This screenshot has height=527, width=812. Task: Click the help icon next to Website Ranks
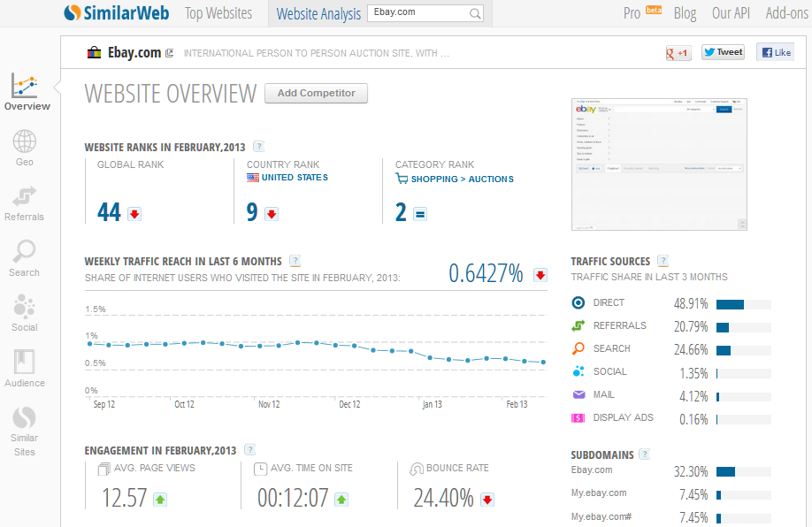tap(258, 147)
